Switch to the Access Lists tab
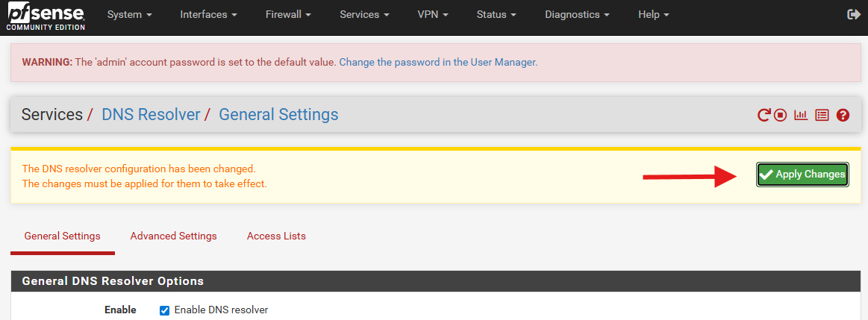Image resolution: width=868 pixels, height=320 pixels. [276, 236]
